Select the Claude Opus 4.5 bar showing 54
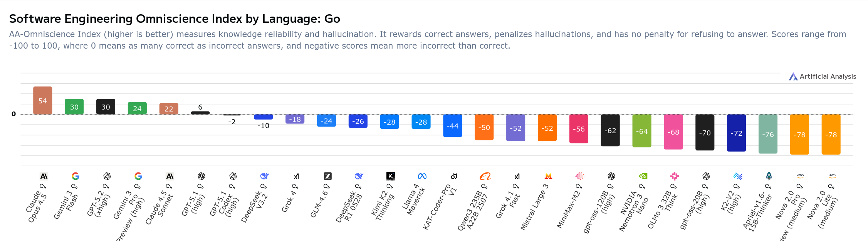Image resolution: width=868 pixels, height=250 pixels. (x=43, y=101)
